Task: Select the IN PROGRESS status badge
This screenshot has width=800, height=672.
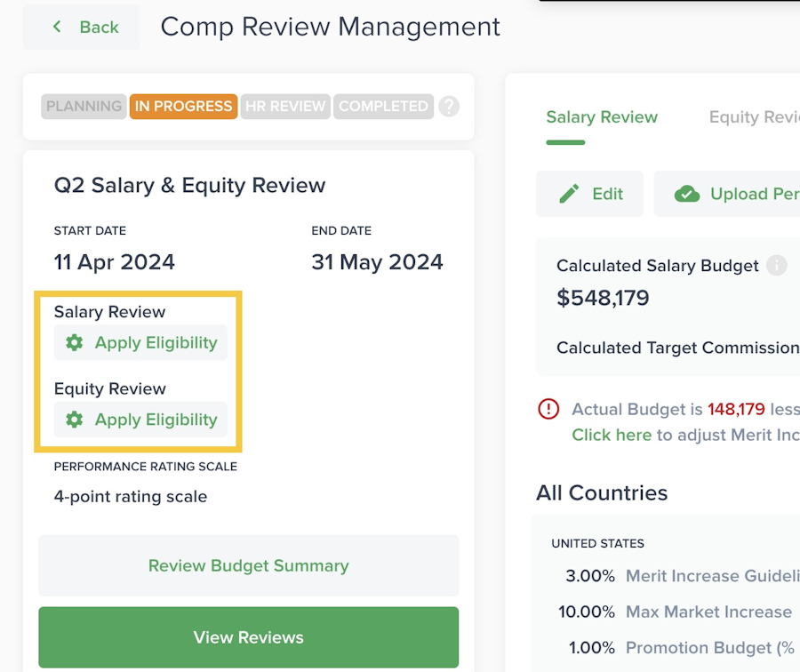Action: [182, 107]
